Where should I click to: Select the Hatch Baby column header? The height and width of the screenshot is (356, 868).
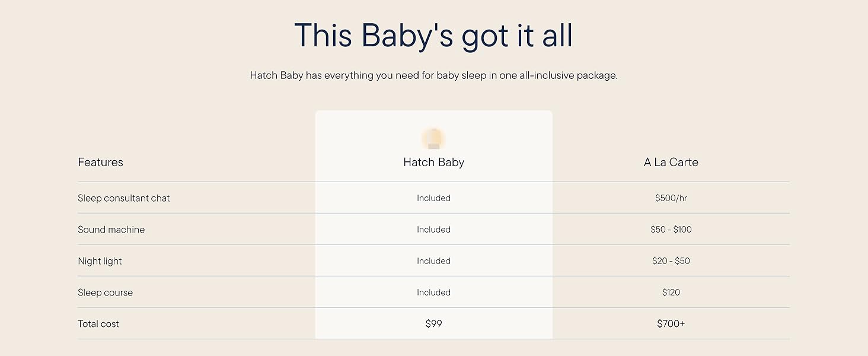(433, 163)
